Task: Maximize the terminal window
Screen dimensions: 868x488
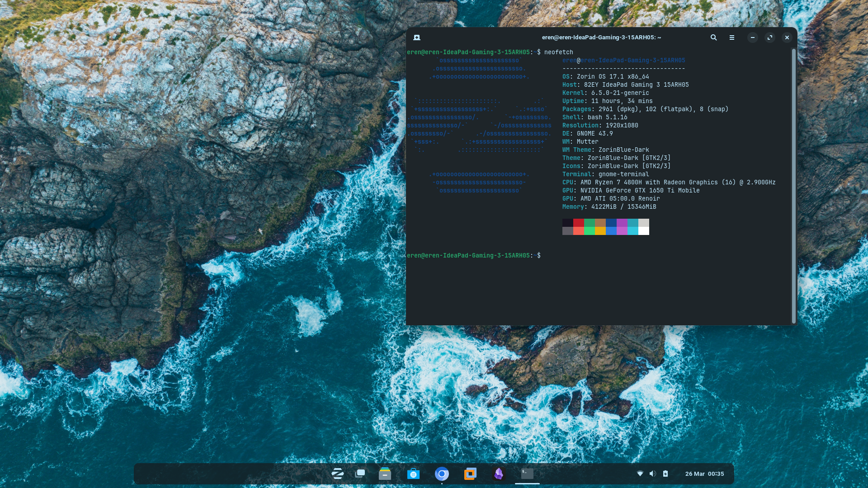Action: tap(770, 38)
